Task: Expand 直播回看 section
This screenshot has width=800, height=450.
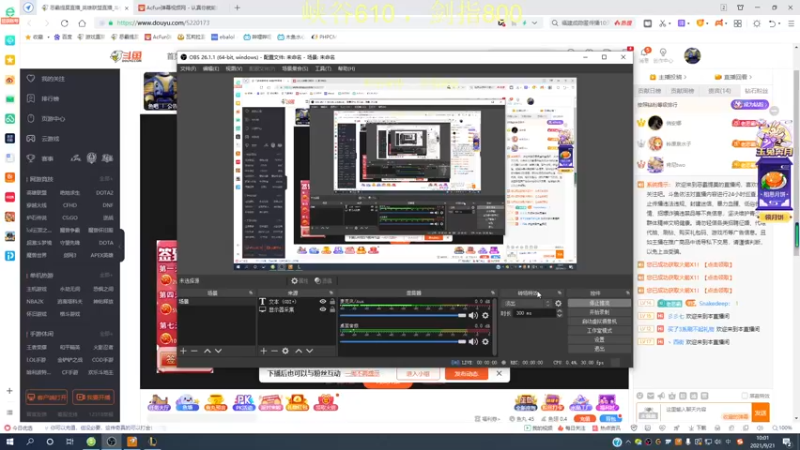Action: tap(734, 77)
